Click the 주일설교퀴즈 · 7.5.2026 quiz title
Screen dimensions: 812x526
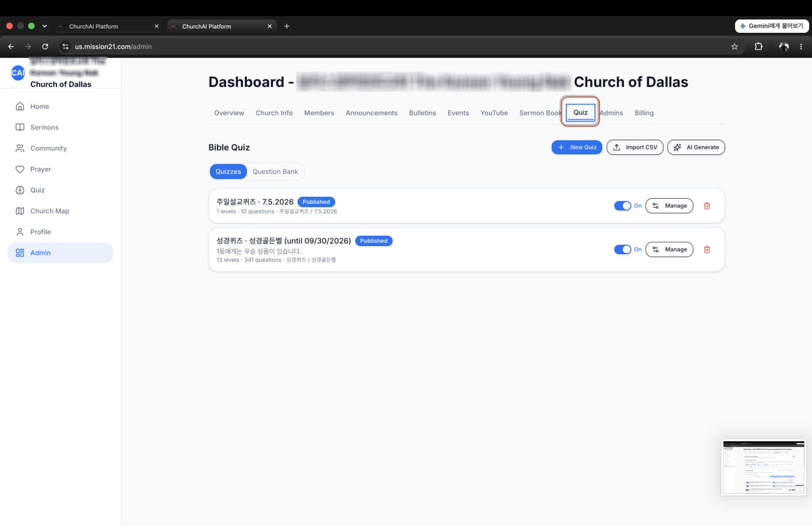[255, 202]
